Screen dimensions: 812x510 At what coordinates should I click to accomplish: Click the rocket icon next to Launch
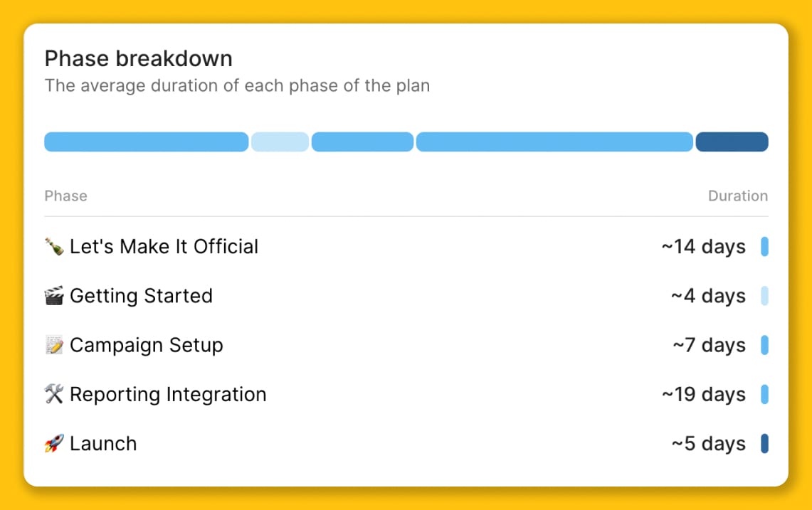(x=54, y=443)
